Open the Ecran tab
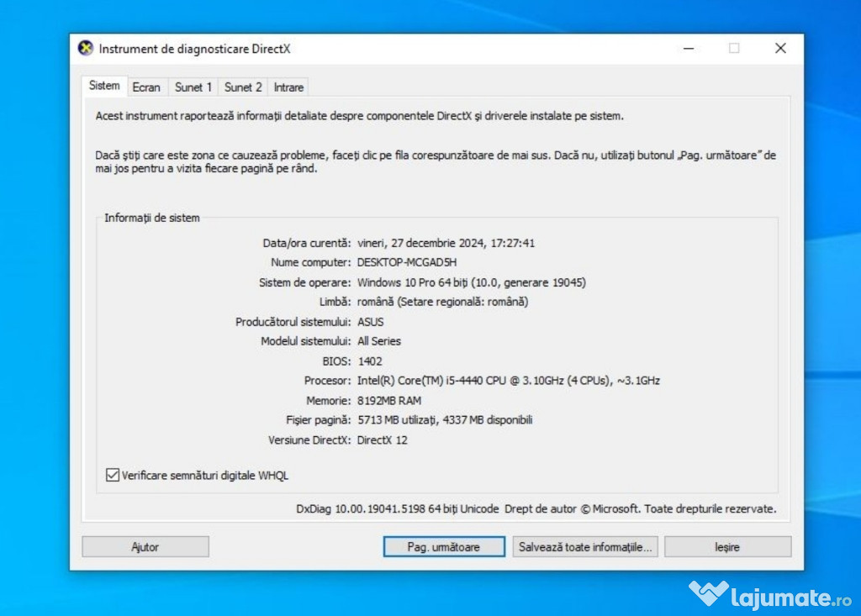The image size is (861, 616). click(x=146, y=87)
